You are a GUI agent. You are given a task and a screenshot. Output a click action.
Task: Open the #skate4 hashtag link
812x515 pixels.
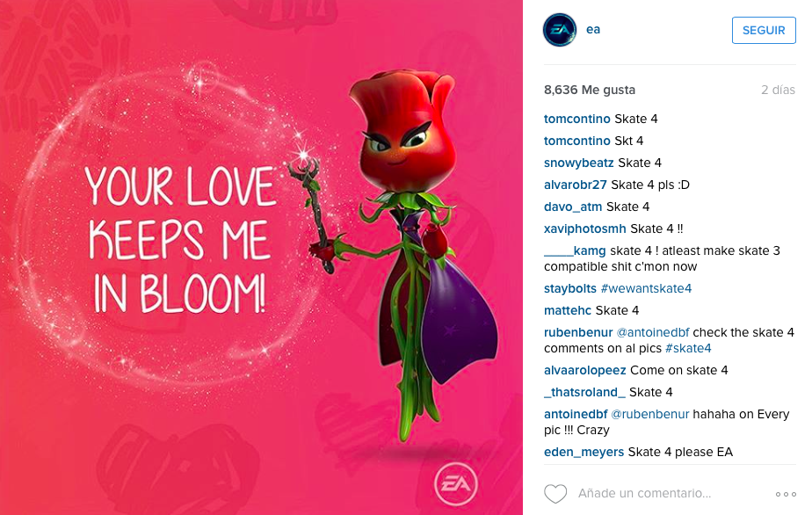688,348
